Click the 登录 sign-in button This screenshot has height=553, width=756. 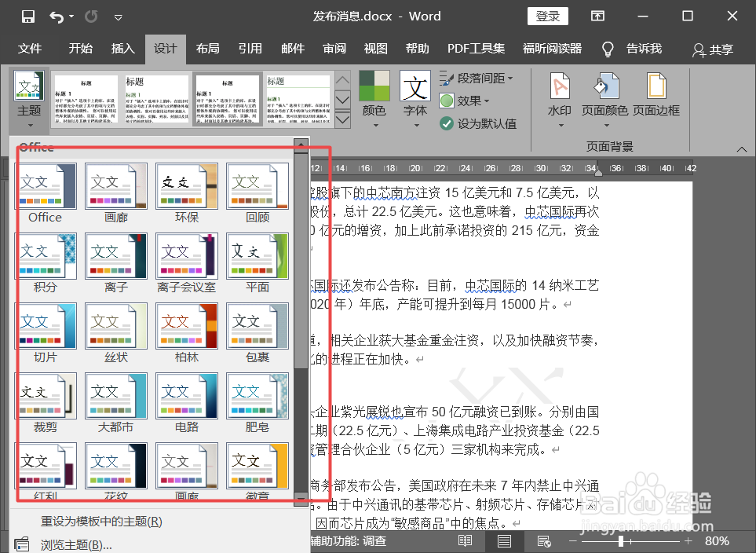(x=548, y=16)
